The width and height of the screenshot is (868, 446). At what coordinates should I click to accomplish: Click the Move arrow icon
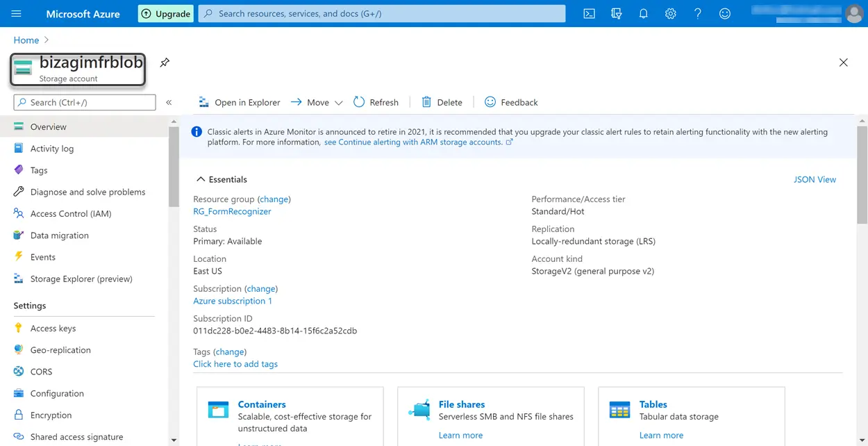click(296, 102)
